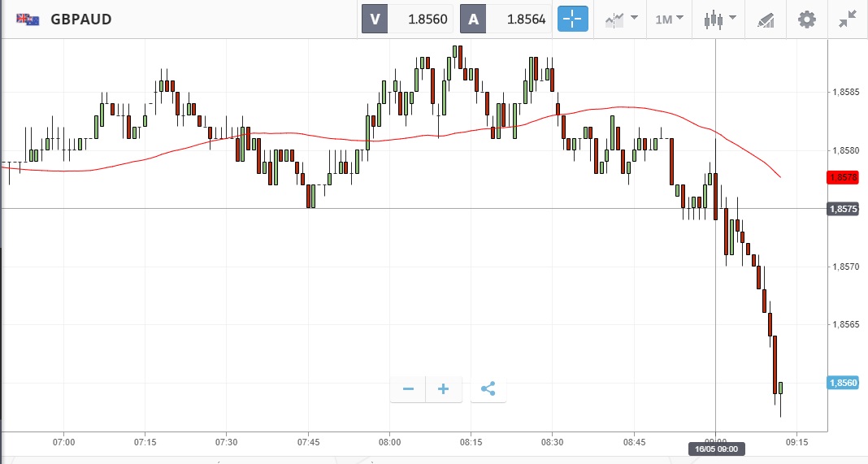The image size is (868, 464).
Task: Open the drawing tools pencil icon
Action: click(x=766, y=19)
